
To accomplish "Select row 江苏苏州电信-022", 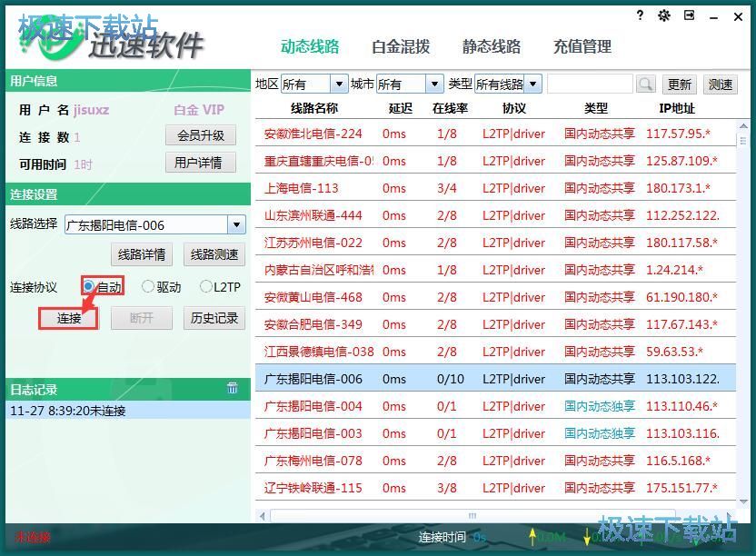I will [495, 242].
